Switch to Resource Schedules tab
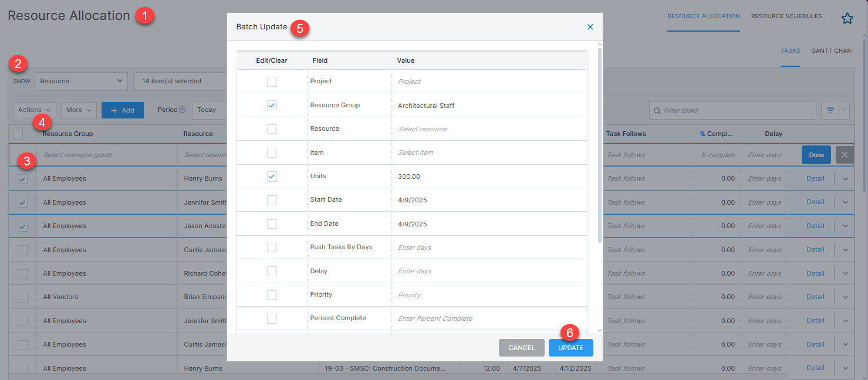868x380 pixels. pos(786,16)
